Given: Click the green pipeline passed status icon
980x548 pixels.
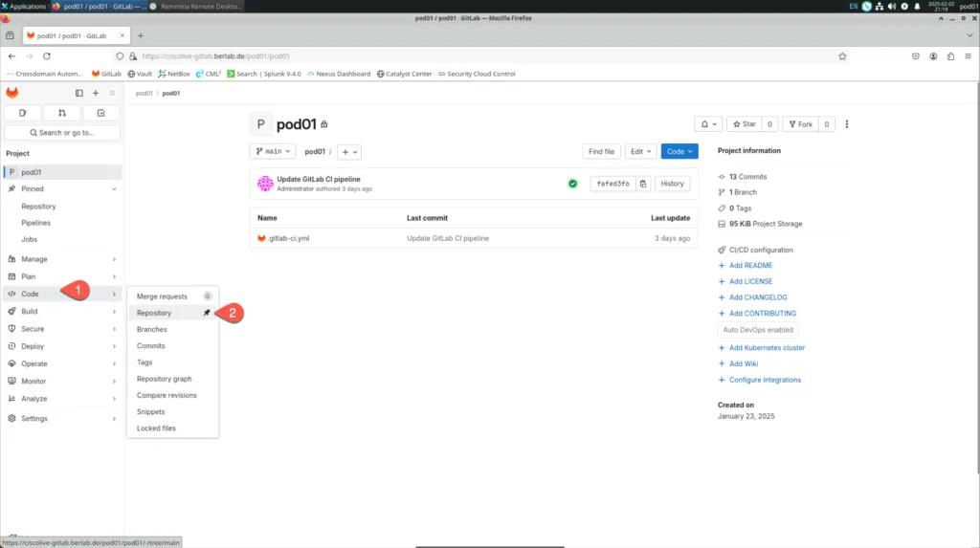Looking at the screenshot, I should [x=572, y=184].
